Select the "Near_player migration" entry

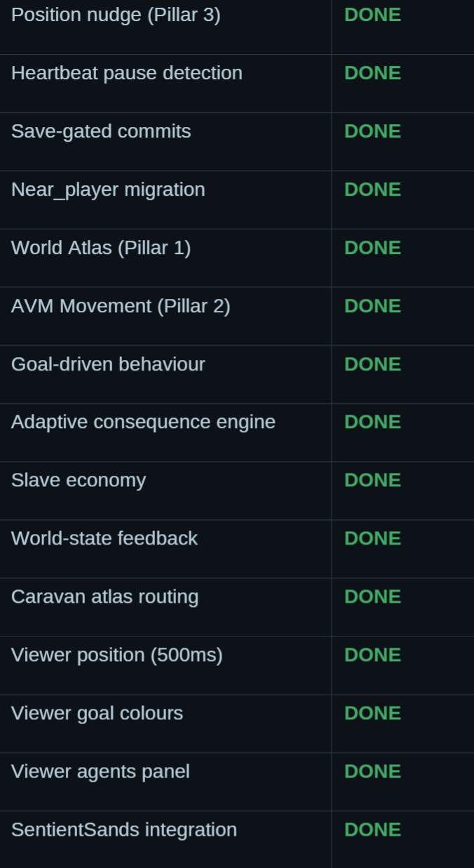point(108,189)
